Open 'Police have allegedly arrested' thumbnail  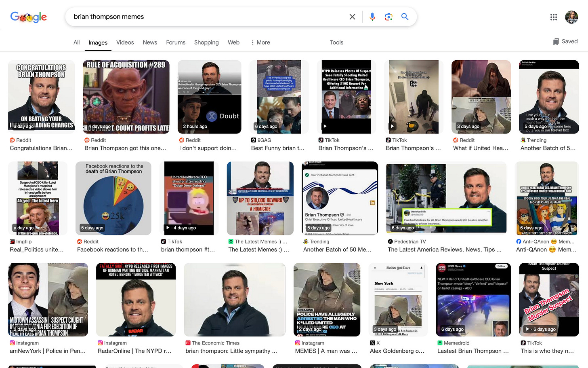click(x=327, y=300)
